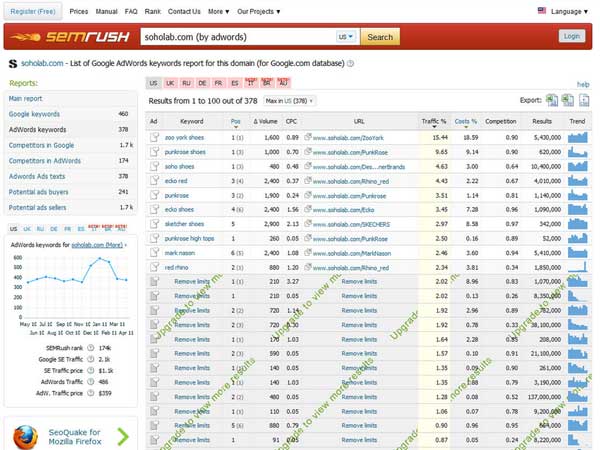Viewport: 600px width, 450px height.
Task: Open the Max in US (378) dropdown
Action: point(289,101)
